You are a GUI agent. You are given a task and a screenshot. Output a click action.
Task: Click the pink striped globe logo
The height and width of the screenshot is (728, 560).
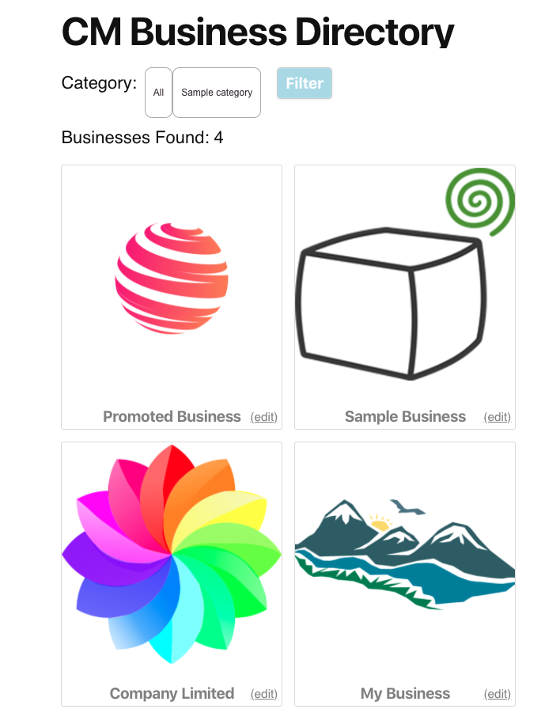click(172, 278)
